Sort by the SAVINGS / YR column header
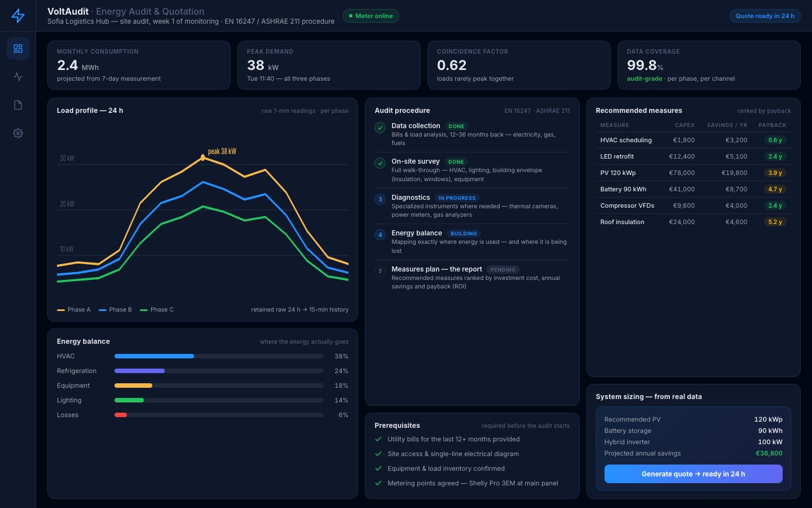 [727, 125]
